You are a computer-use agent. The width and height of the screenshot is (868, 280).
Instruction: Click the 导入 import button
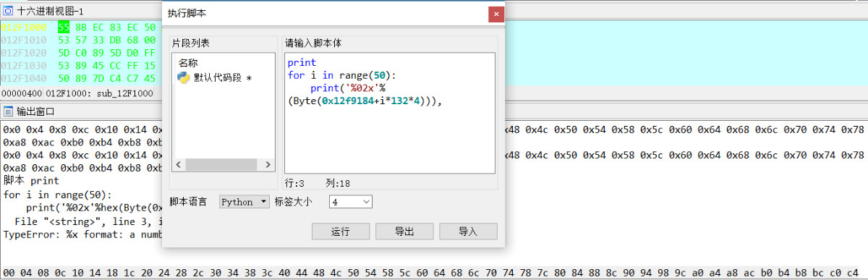468,232
